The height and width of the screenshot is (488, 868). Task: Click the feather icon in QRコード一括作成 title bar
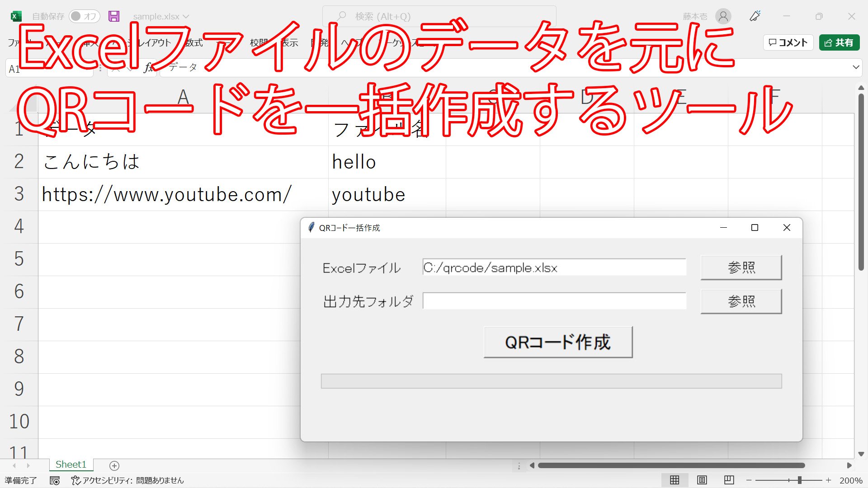(311, 227)
